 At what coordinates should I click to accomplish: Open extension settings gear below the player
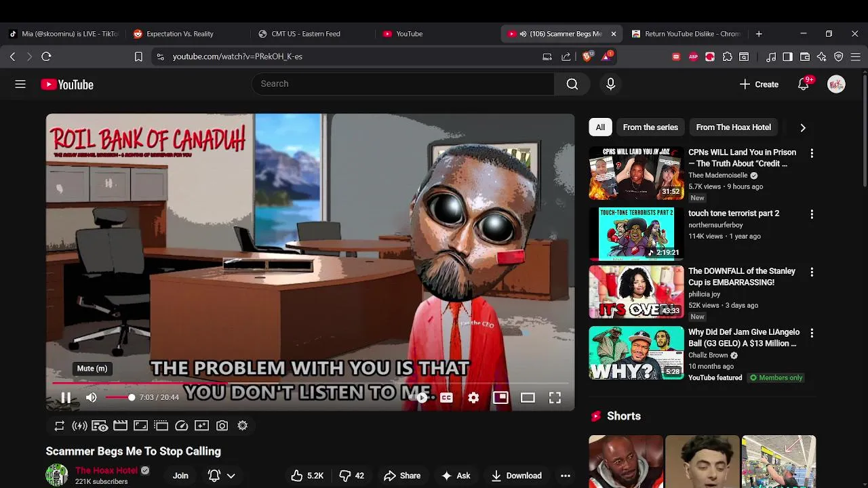click(x=242, y=426)
